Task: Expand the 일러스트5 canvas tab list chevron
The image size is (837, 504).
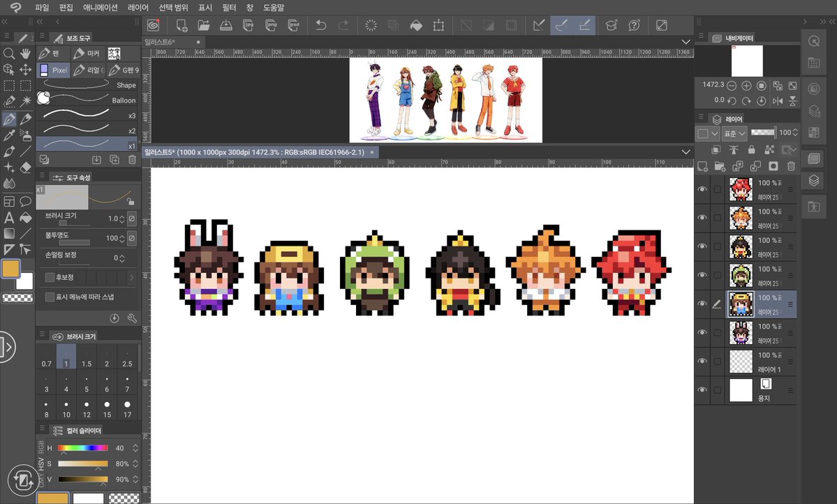Action: 686,152
